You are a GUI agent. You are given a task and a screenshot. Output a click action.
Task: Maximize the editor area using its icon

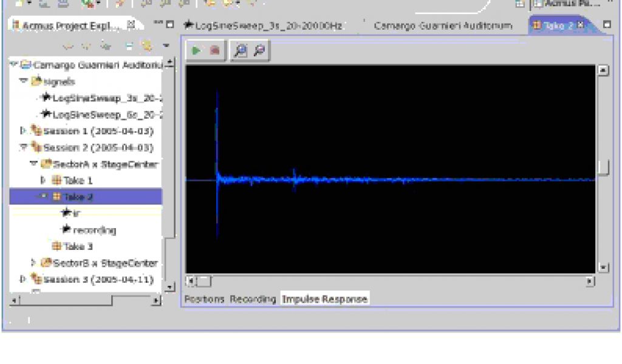606,25
